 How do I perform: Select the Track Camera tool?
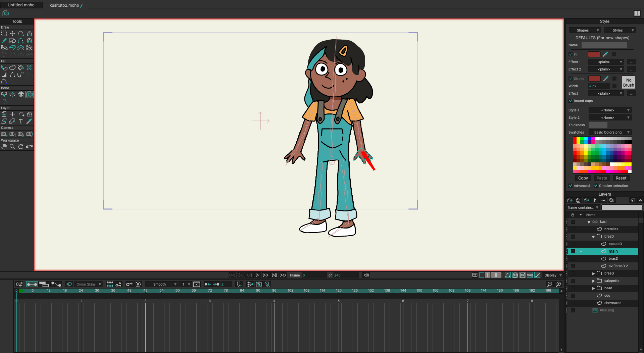4,134
